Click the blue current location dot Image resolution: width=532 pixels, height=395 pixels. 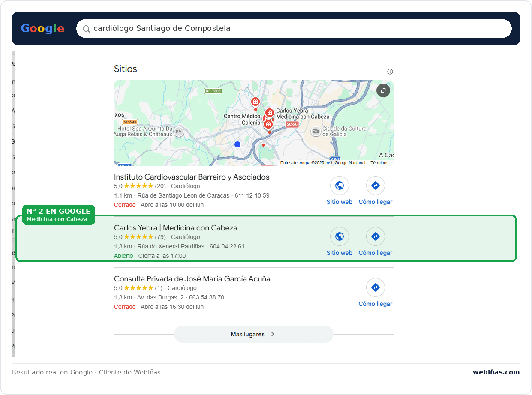tap(237, 144)
